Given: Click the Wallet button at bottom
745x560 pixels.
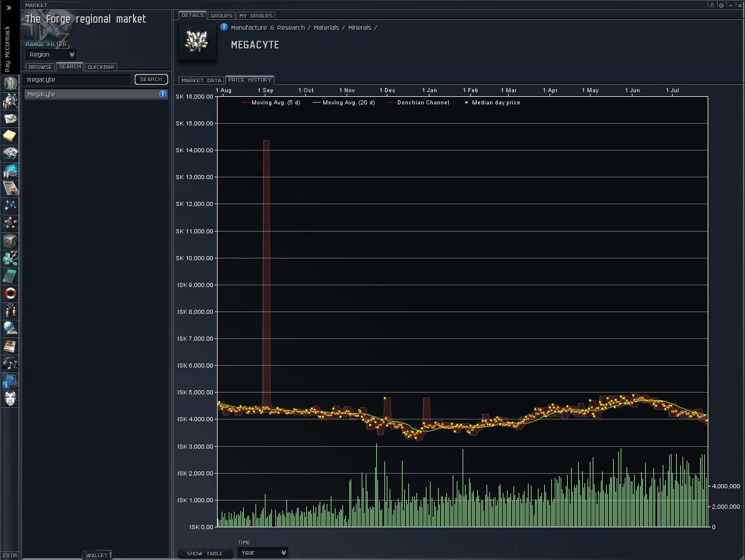Looking at the screenshot, I should [97, 555].
